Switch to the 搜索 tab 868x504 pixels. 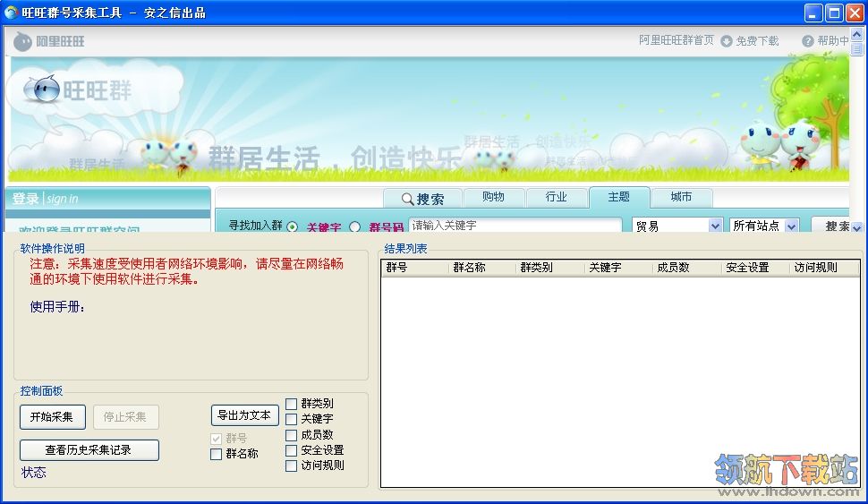point(423,198)
